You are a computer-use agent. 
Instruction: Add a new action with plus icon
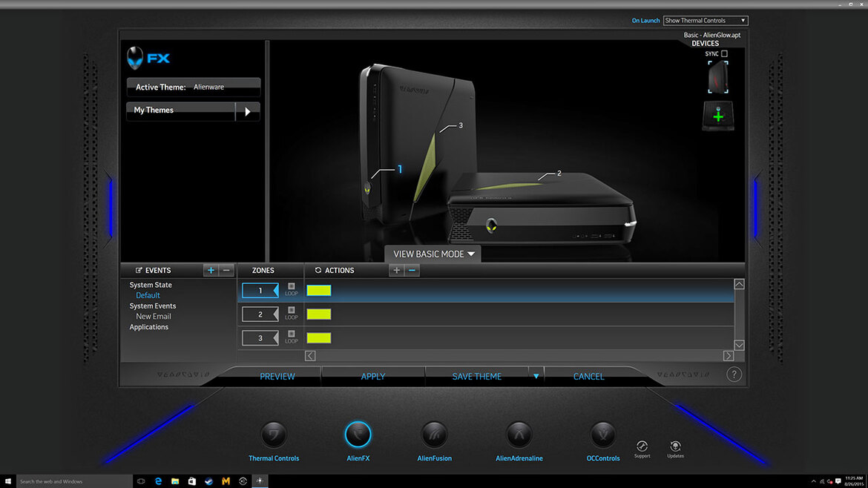[396, 270]
